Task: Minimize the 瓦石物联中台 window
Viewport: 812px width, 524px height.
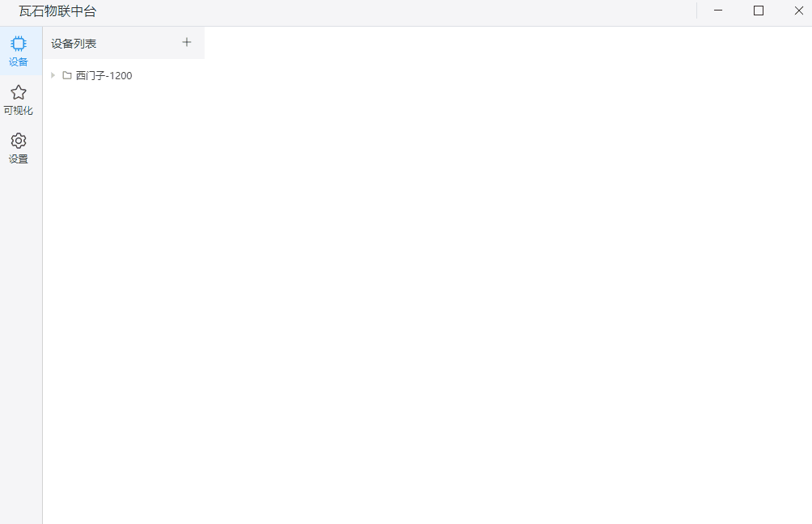Action: coord(717,11)
